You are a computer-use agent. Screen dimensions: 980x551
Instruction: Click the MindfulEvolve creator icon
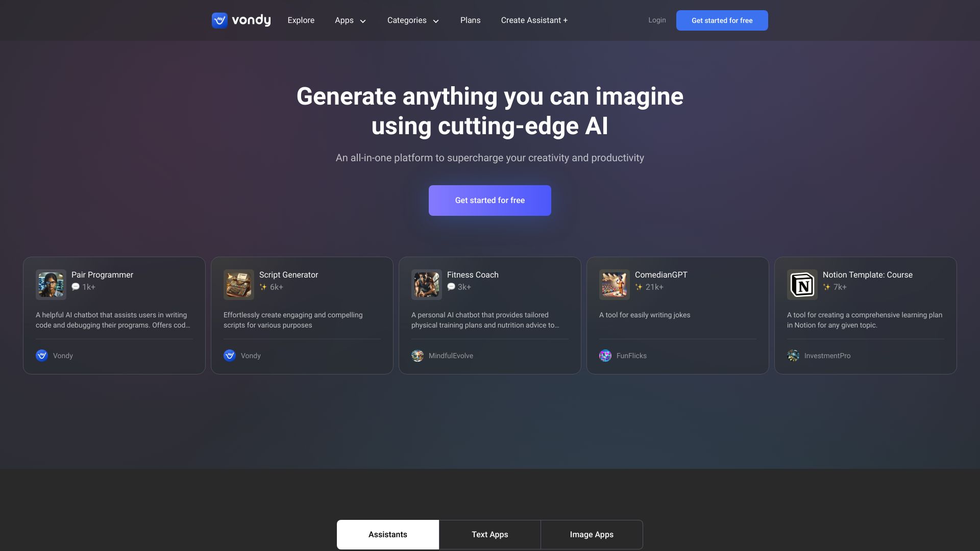click(x=418, y=355)
